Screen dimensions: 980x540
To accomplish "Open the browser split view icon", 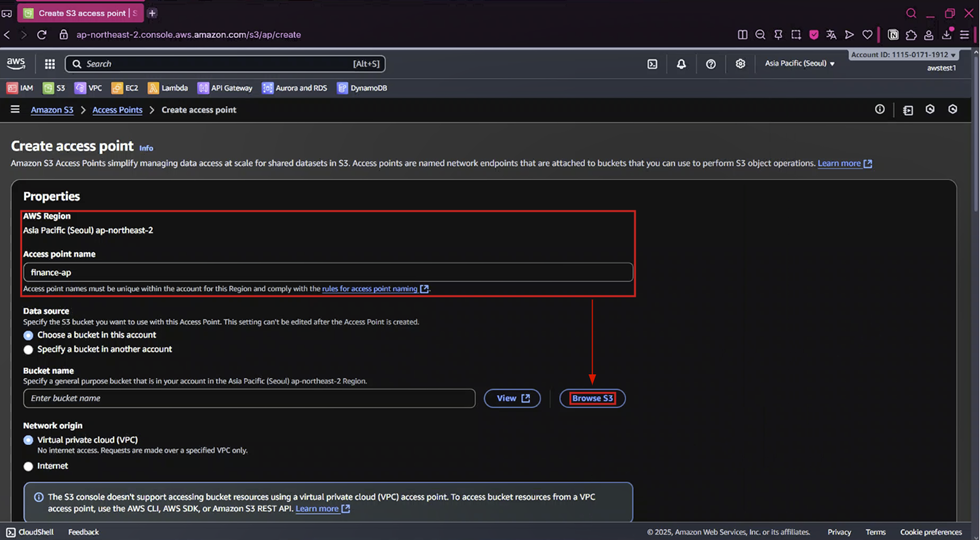I will [742, 35].
